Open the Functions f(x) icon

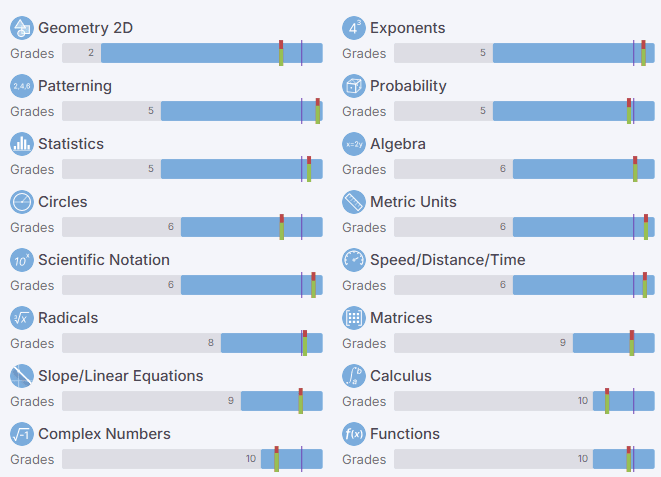click(x=354, y=434)
